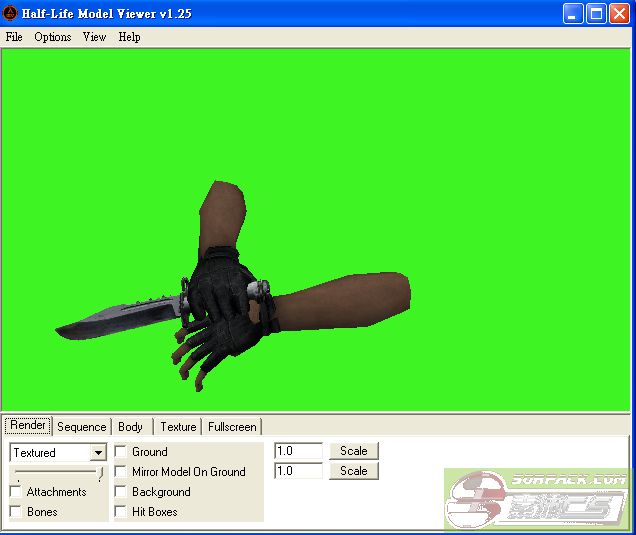The height and width of the screenshot is (535, 636).
Task: Open the File menu
Action: pos(14,37)
